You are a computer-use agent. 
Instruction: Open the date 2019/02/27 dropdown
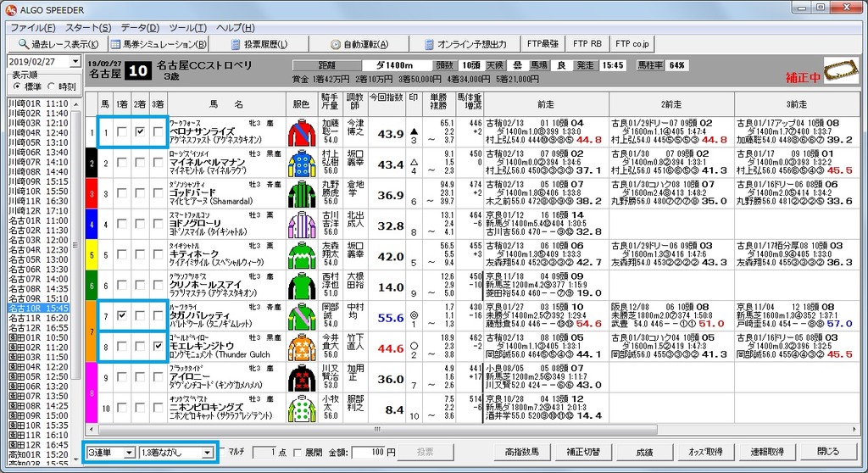(75, 62)
